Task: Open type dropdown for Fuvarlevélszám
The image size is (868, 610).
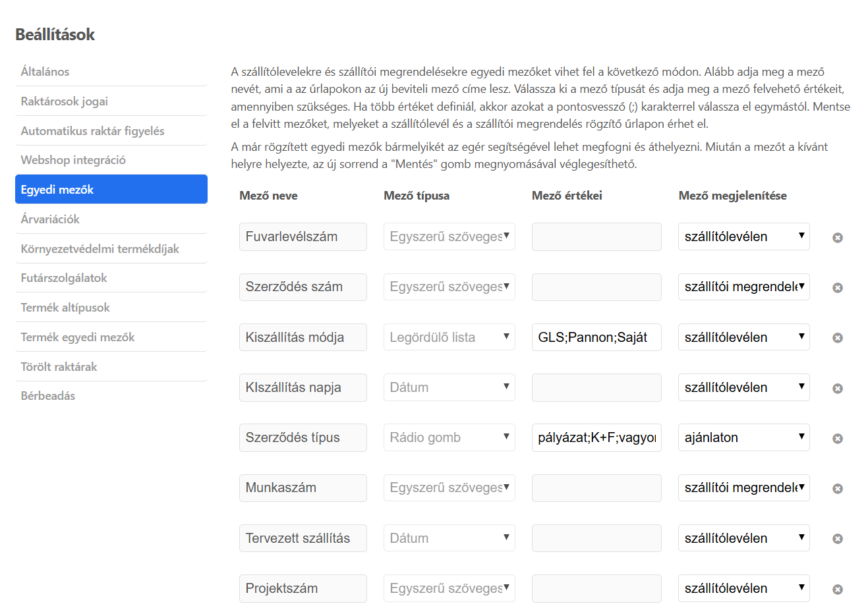Action: click(449, 236)
